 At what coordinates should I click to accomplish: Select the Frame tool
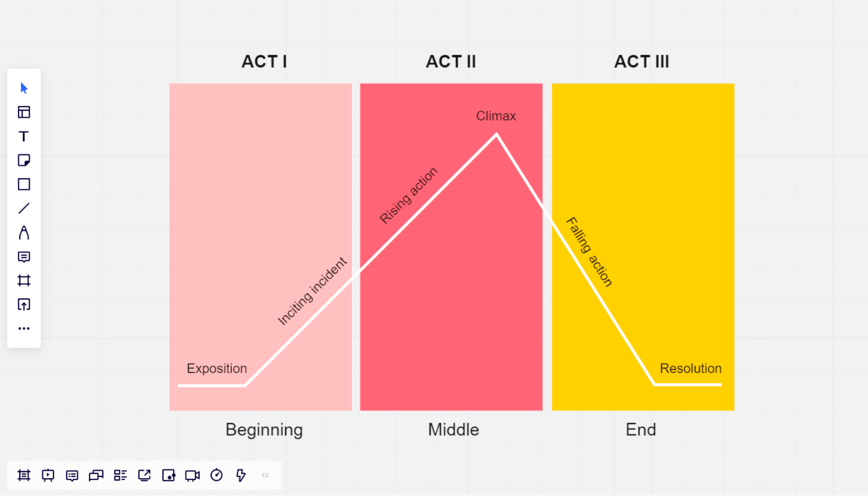[x=24, y=280]
